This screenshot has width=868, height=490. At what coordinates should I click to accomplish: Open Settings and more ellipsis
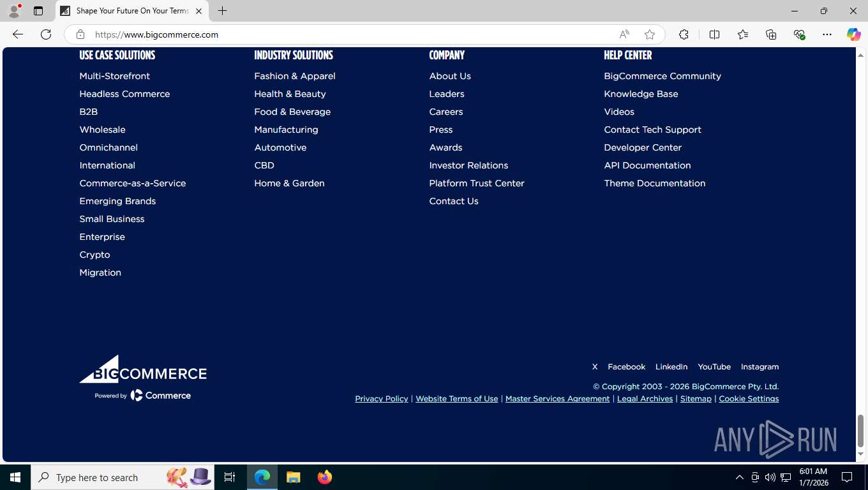[x=827, y=34]
